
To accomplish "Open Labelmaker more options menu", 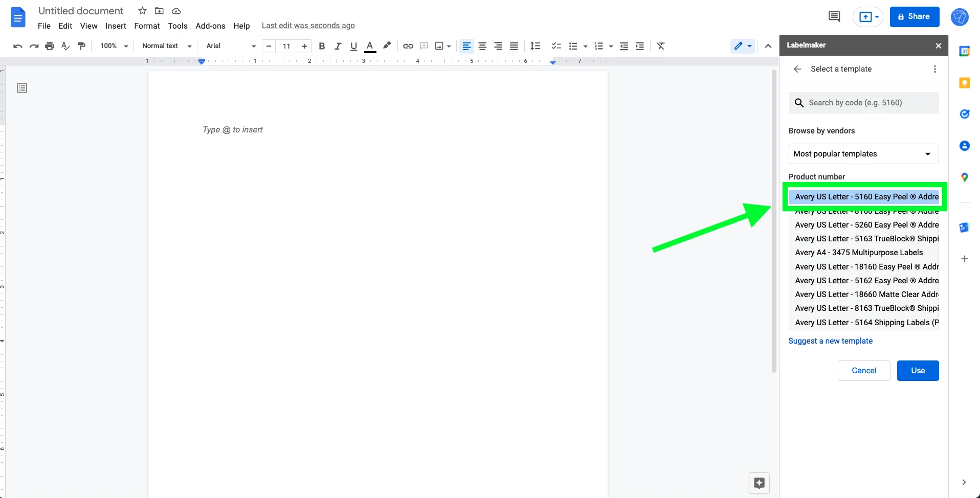I will click(x=935, y=69).
